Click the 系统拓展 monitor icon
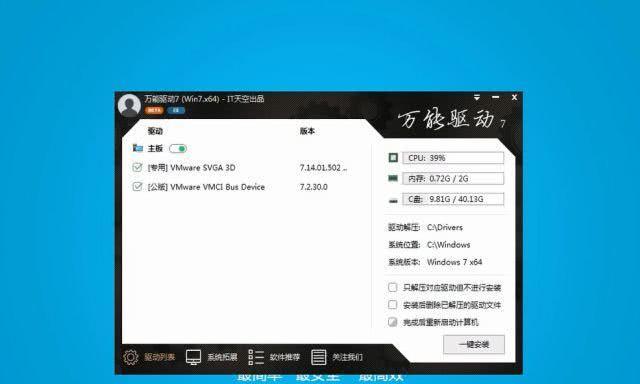 pos(193,357)
